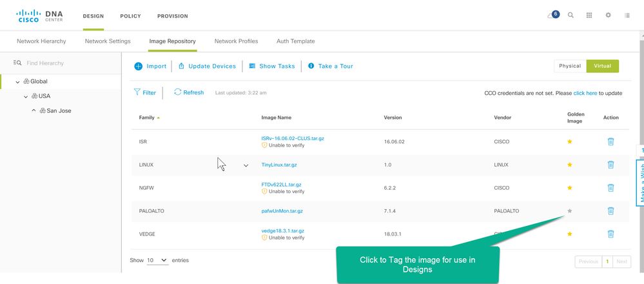The height and width of the screenshot is (284, 644).
Task: Select San Jose in the hierarchy tree
Action: [59, 111]
